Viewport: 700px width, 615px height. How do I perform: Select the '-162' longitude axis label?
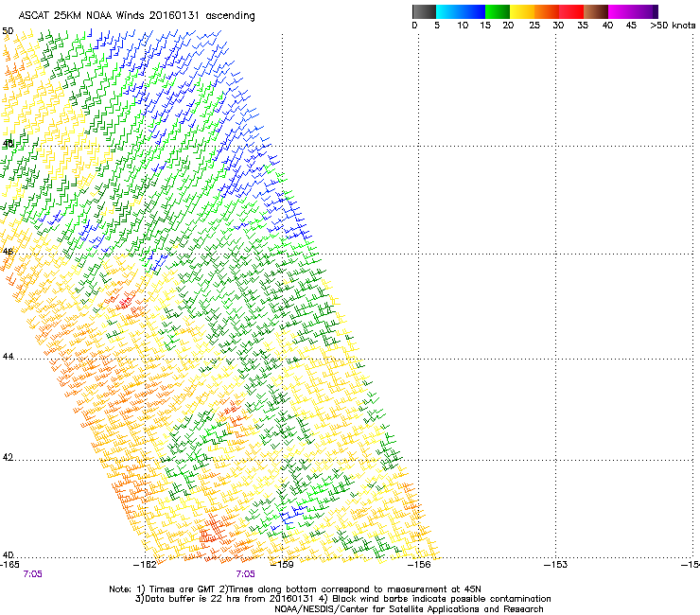[x=145, y=565]
